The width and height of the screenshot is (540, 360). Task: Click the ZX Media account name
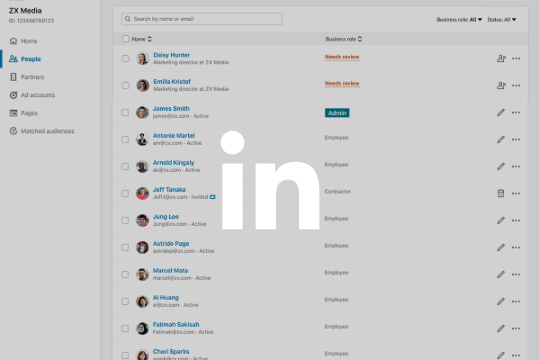point(25,11)
